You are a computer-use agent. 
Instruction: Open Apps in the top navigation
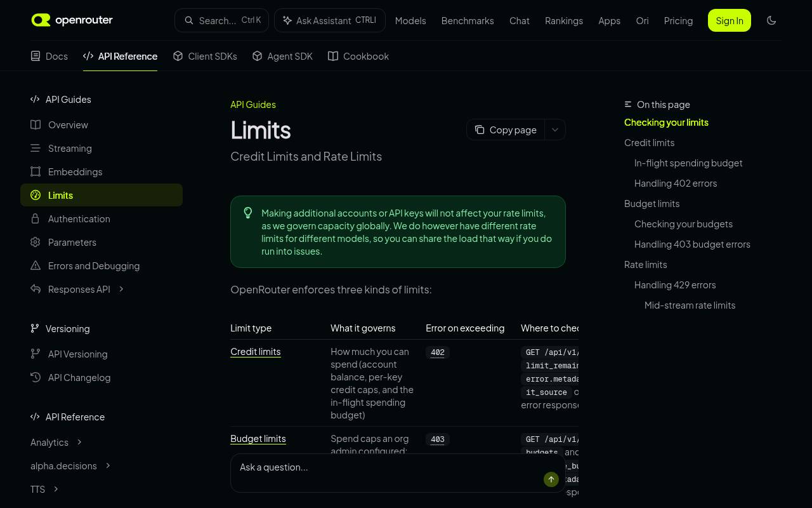(x=610, y=20)
